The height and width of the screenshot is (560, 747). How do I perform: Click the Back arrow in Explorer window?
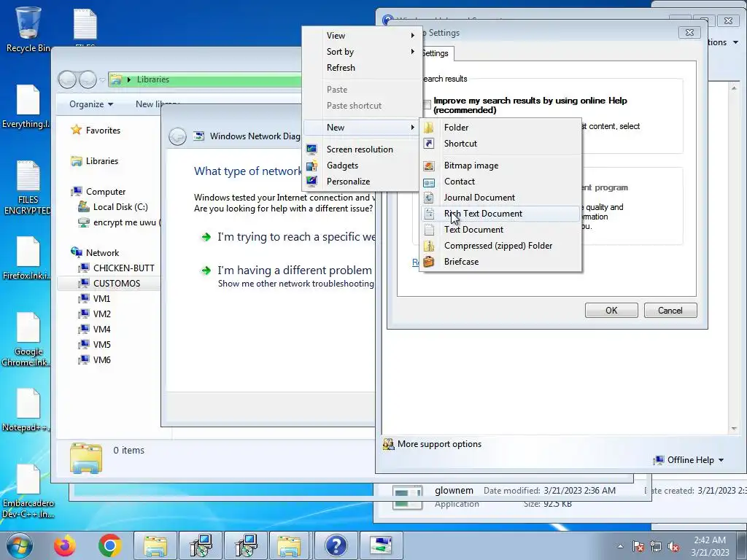[67, 79]
